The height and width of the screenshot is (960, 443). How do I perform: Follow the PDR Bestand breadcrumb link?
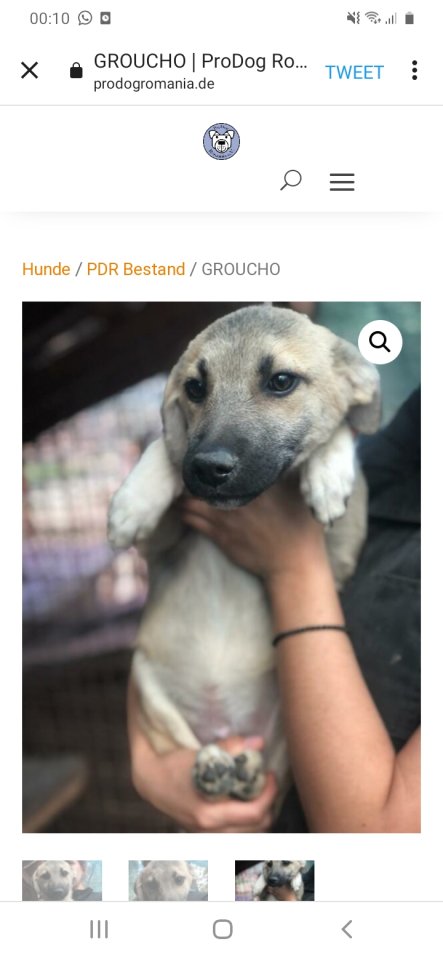[136, 269]
